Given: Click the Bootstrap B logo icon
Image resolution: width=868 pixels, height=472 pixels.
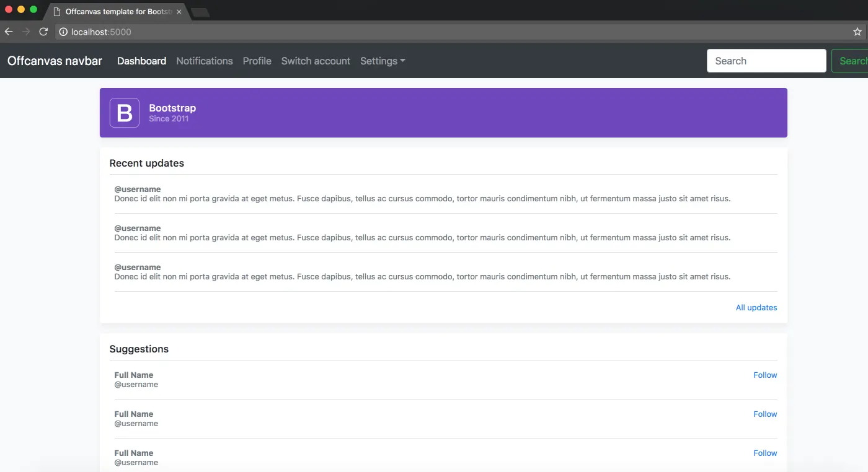Looking at the screenshot, I should [125, 113].
